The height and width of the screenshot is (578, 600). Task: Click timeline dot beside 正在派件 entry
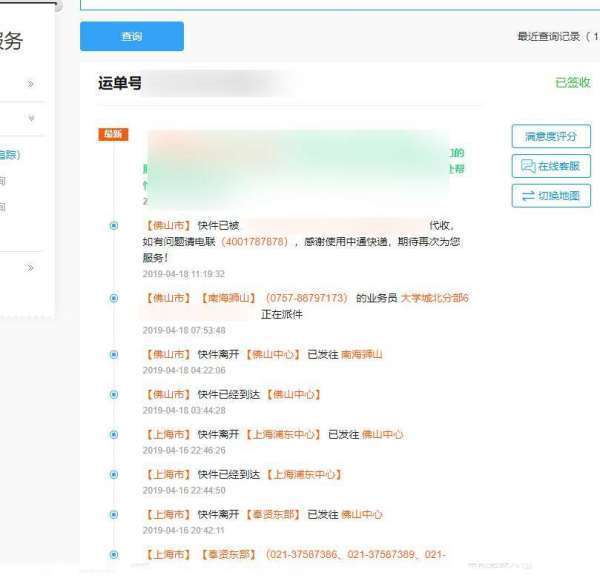pyautogui.click(x=113, y=298)
